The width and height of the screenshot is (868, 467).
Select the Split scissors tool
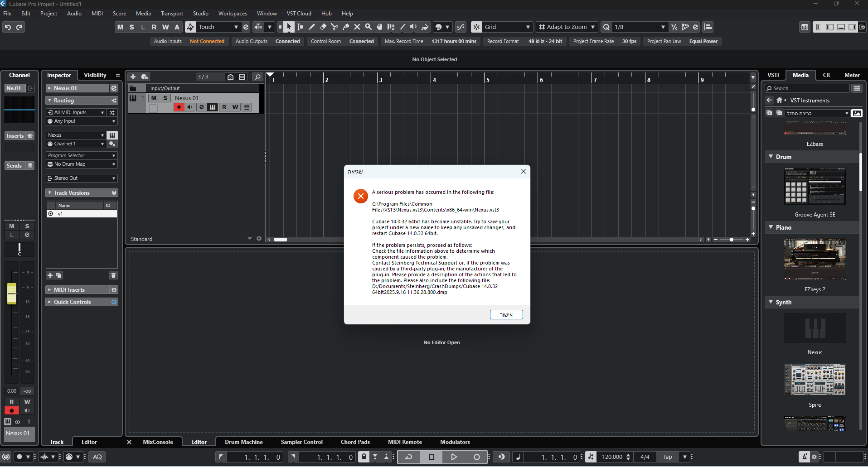coord(334,27)
